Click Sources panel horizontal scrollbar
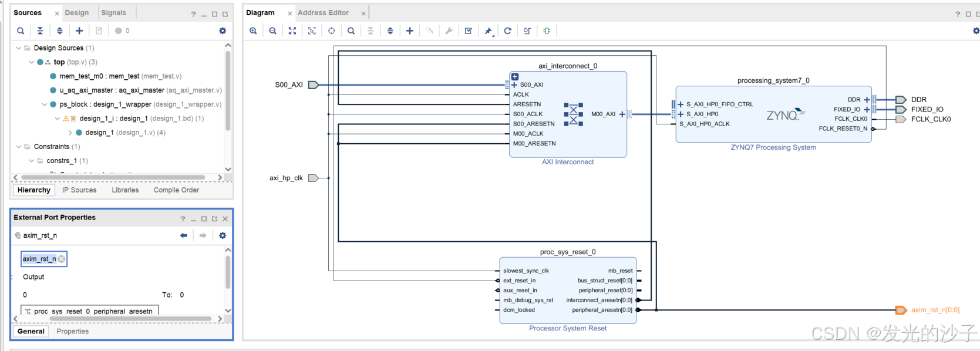The width and height of the screenshot is (980, 351). pos(113,177)
